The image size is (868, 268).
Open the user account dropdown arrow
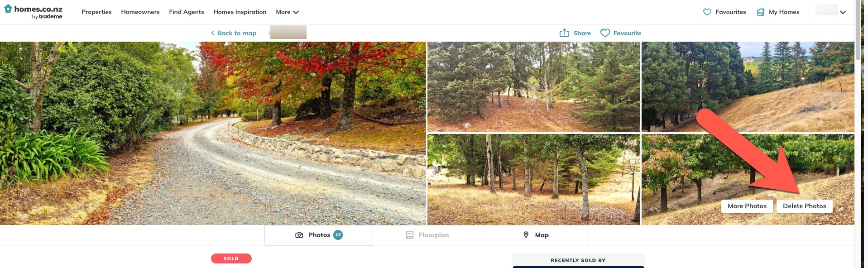pyautogui.click(x=843, y=12)
